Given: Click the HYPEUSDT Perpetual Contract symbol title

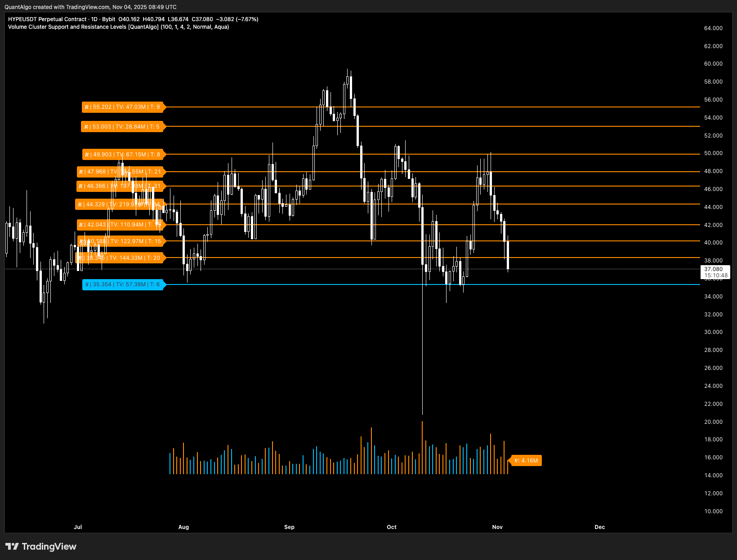Looking at the screenshot, I should 47,19.
